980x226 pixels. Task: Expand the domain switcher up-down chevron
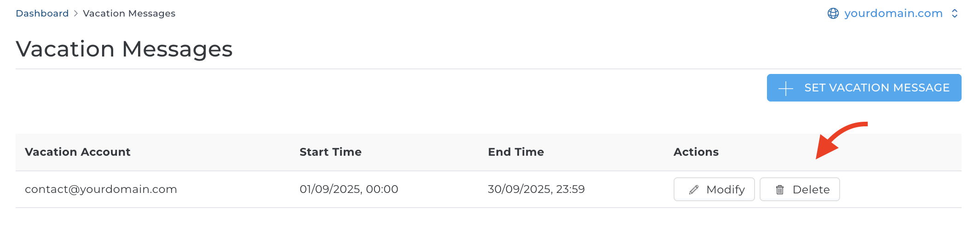coord(955,13)
